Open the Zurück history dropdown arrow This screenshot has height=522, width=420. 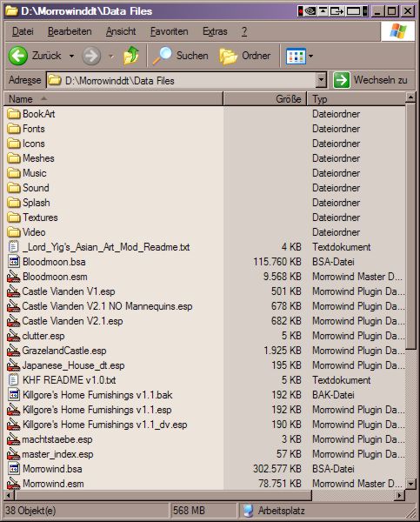pyautogui.click(x=71, y=56)
